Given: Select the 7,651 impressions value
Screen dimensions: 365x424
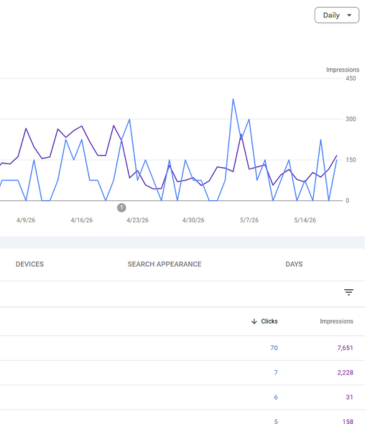Looking at the screenshot, I should (x=345, y=348).
